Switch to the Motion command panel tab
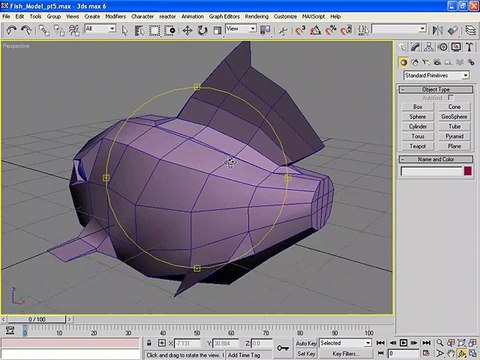 [443, 47]
